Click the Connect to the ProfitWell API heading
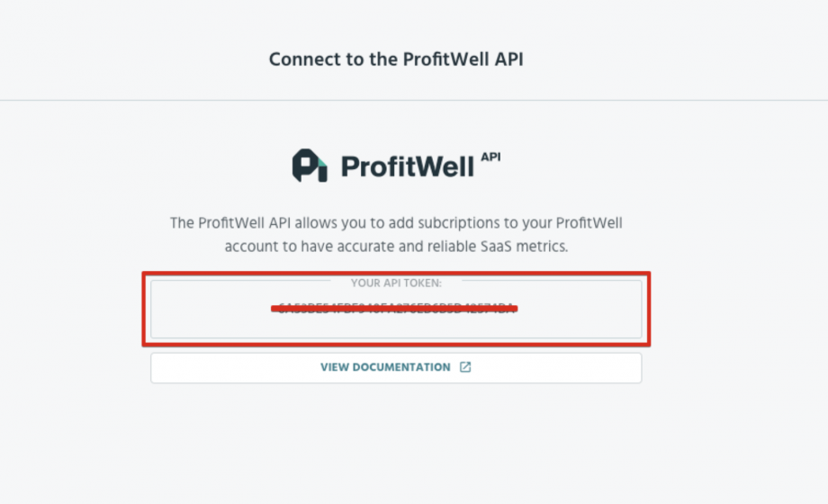Viewport: 828px width, 504px height. (x=396, y=59)
